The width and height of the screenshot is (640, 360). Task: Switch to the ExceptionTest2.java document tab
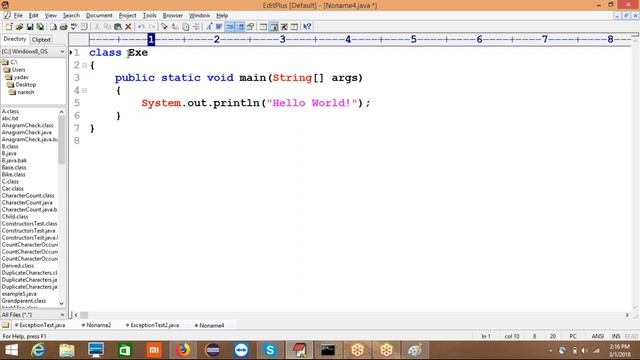152,325
